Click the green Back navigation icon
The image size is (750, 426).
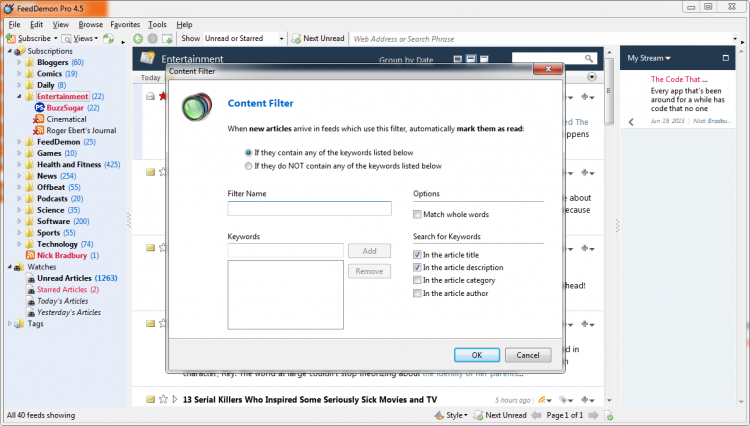click(138, 39)
